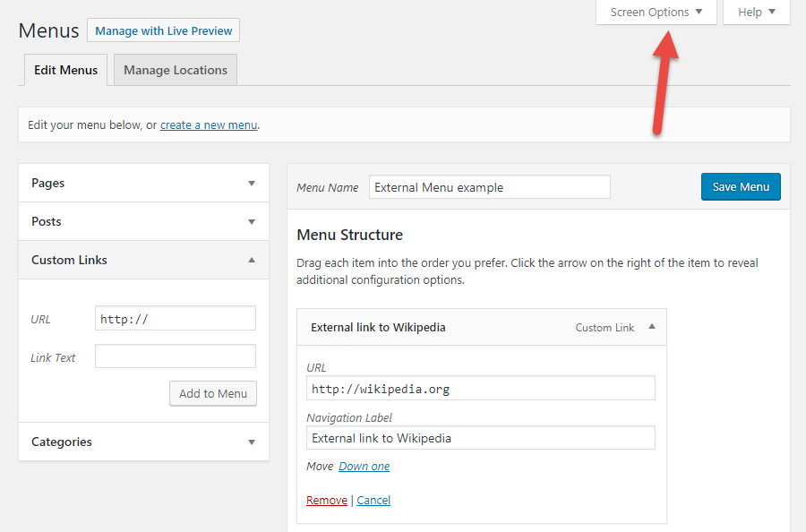Click Manage with Live Preview
Screen dimensions: 806x532
pos(163,30)
